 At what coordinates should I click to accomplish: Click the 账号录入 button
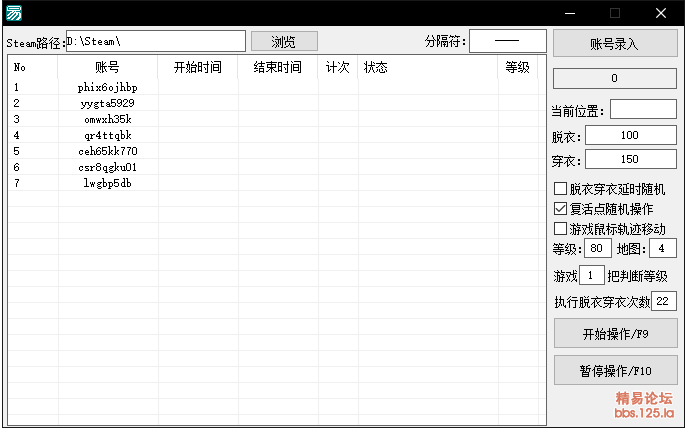click(615, 44)
